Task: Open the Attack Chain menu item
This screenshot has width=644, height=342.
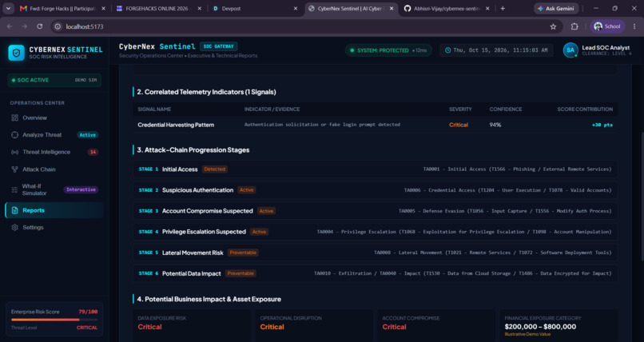Action: (x=54, y=169)
